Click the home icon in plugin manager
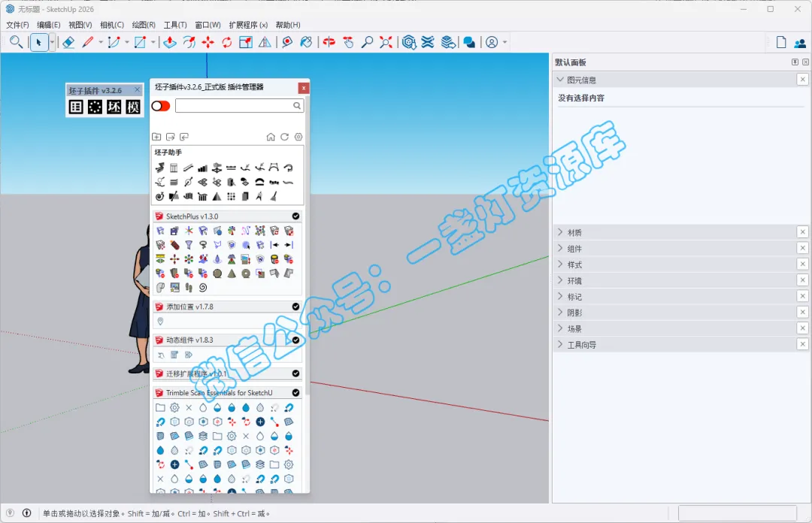This screenshot has height=523, width=812. 271,137
